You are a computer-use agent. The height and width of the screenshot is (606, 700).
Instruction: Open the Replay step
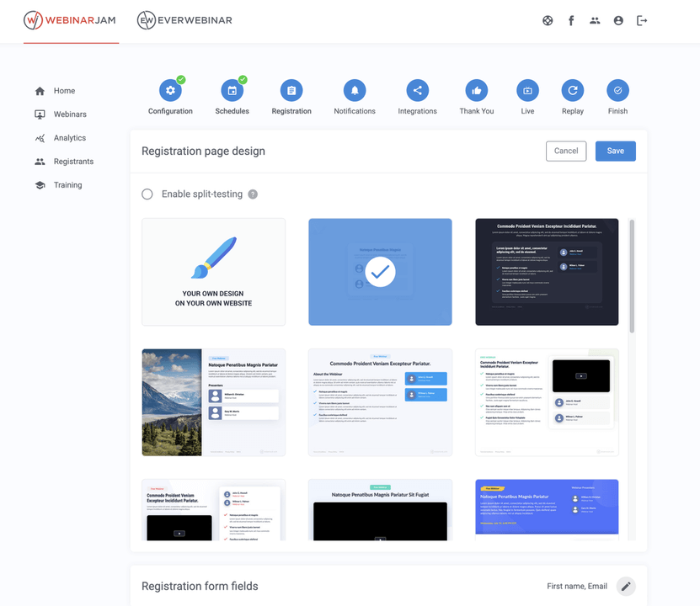tap(572, 90)
